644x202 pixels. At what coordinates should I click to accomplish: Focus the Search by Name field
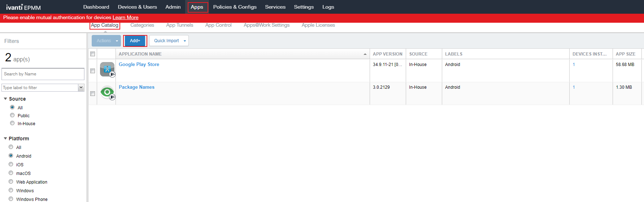43,74
